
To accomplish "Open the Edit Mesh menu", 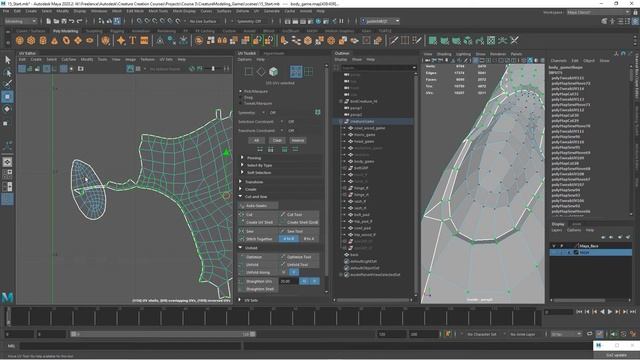I will [x=136, y=11].
